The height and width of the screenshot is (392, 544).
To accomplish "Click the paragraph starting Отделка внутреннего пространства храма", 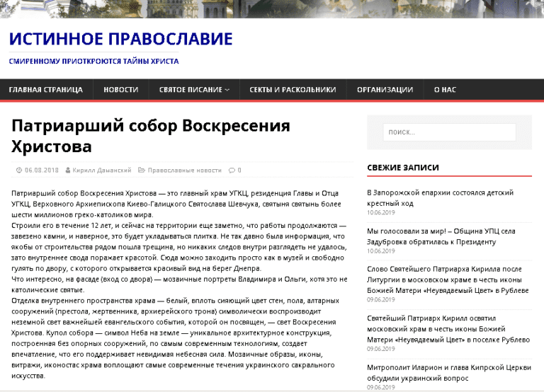I will coord(174,338).
